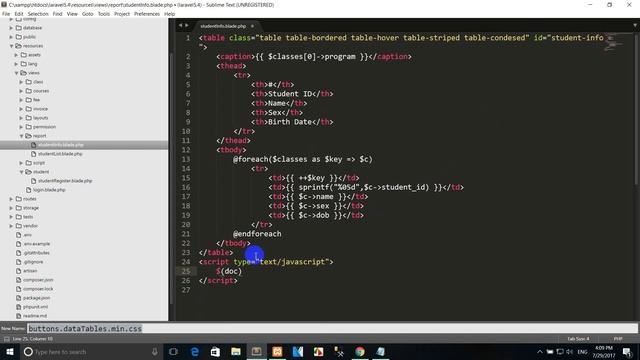
Task: Go to previous tab with left arrow
Action: (180, 26)
